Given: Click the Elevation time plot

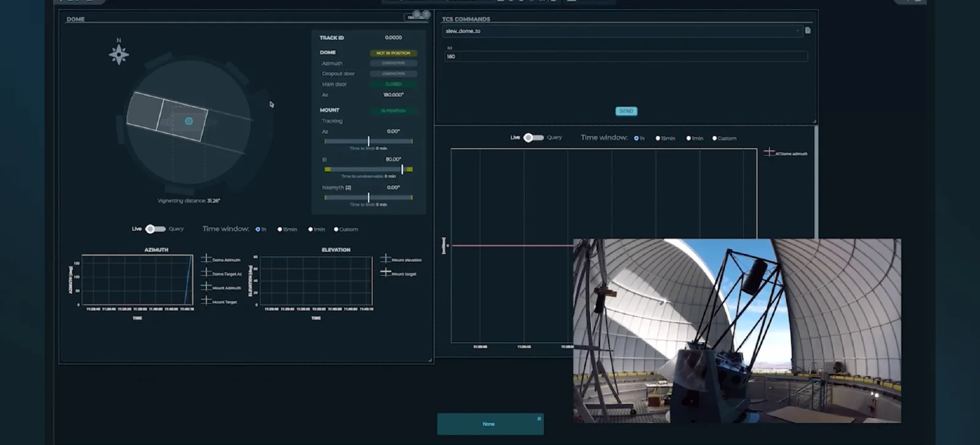Looking at the screenshot, I should 315,280.
